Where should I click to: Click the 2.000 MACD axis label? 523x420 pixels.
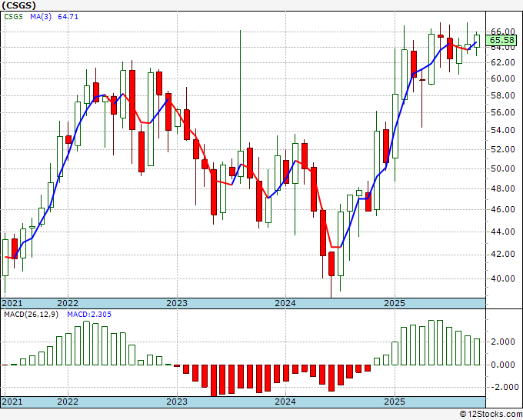[503, 342]
